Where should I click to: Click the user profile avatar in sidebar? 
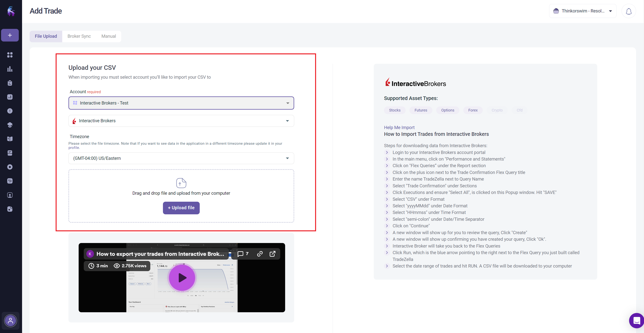click(10, 321)
